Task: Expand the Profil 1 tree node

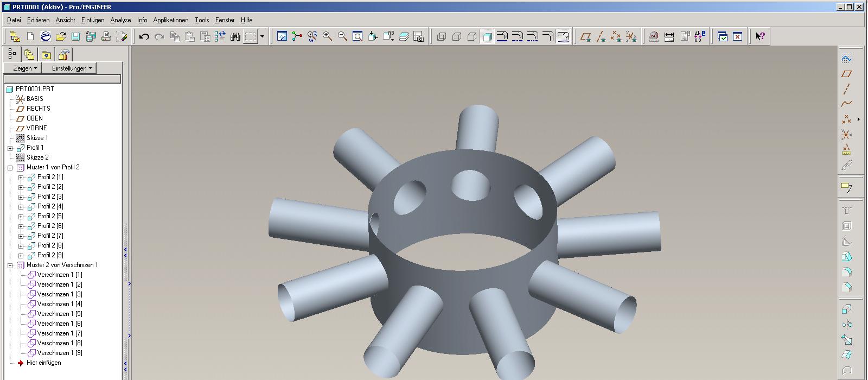Action: [x=10, y=148]
